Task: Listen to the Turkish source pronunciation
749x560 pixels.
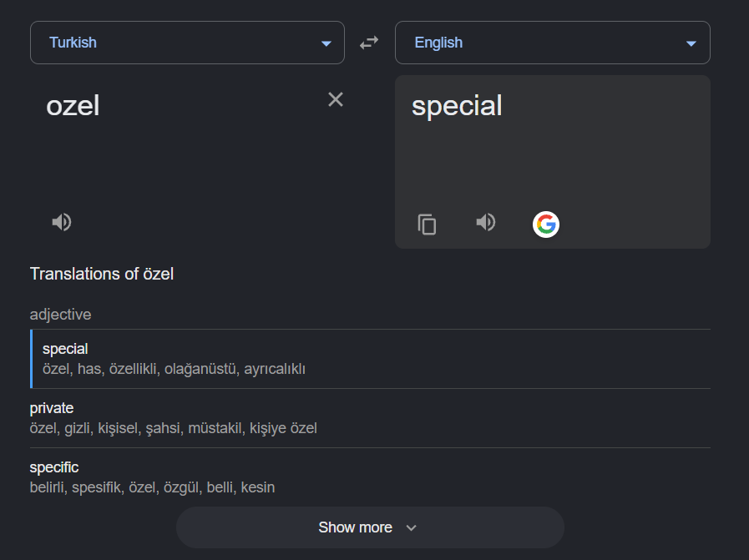Action: pyautogui.click(x=62, y=222)
